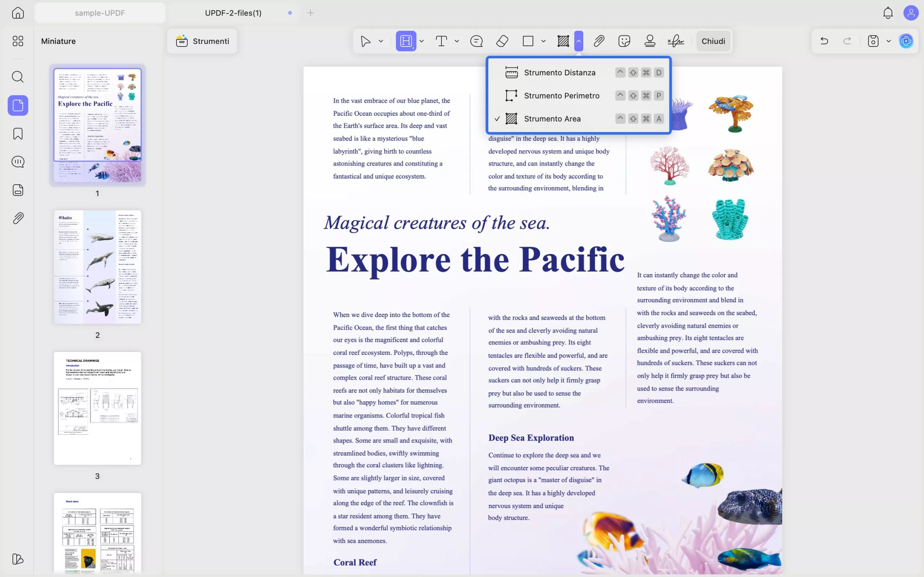Screen dimensions: 924x577
Task: Open bookmarks panel in left sidebar
Action: [x=18, y=133]
